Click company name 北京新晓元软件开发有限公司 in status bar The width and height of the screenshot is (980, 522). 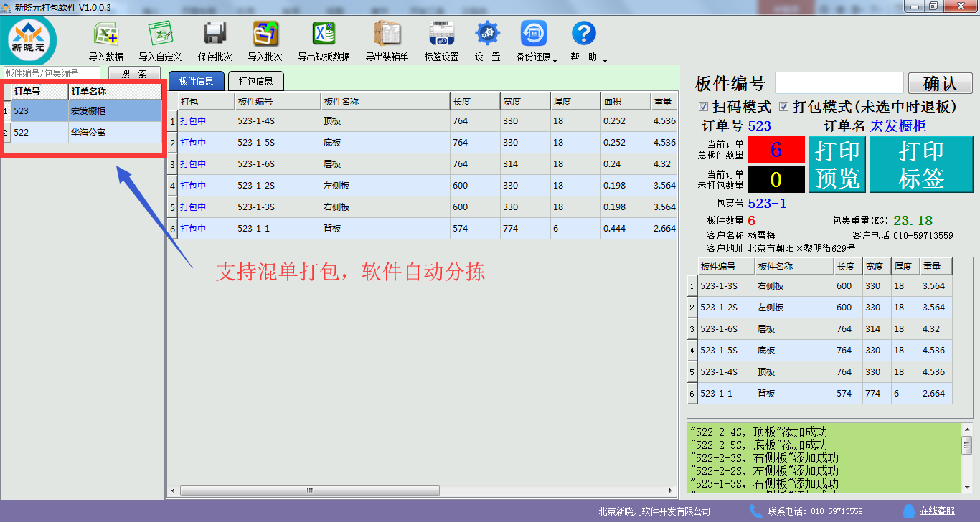(x=654, y=511)
